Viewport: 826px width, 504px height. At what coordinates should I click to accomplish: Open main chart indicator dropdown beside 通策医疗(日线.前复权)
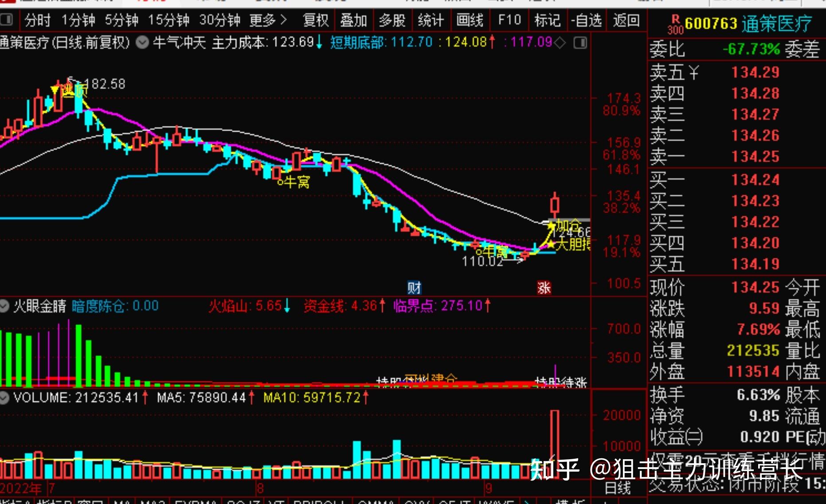point(142,43)
